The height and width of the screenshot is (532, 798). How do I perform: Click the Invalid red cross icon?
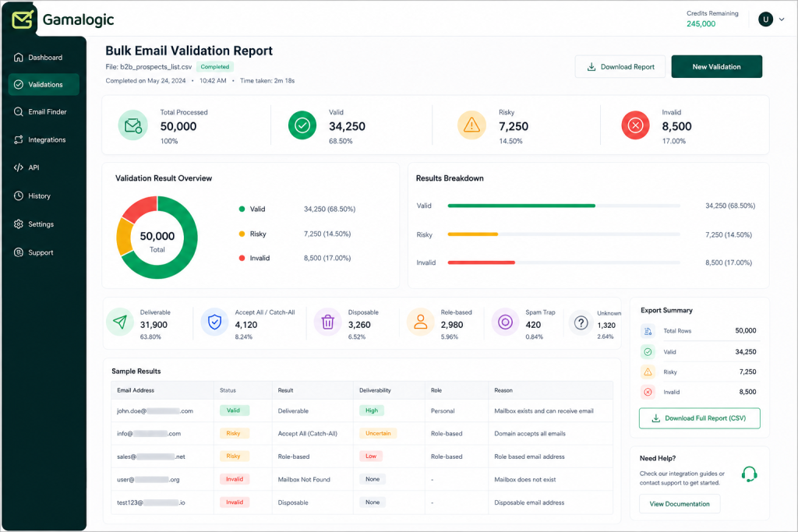tap(635, 125)
